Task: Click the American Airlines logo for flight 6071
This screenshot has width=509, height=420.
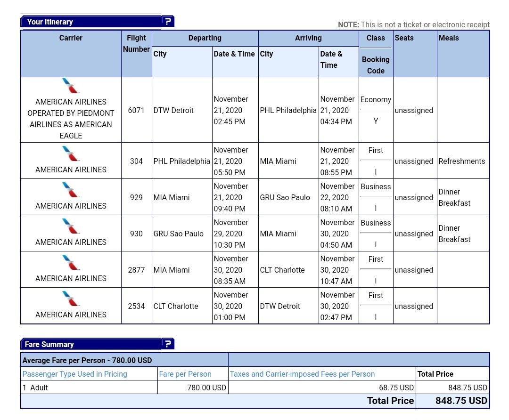Action: [x=71, y=86]
